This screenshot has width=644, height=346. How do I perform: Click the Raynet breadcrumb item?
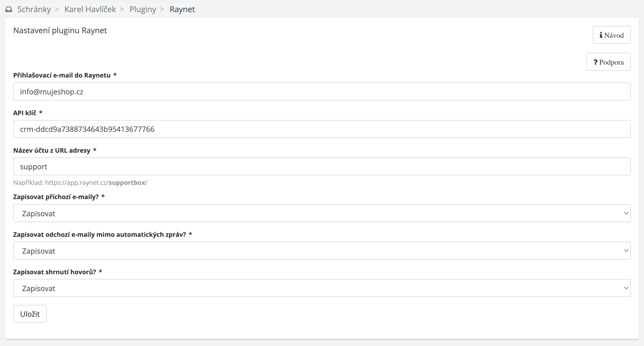point(182,9)
